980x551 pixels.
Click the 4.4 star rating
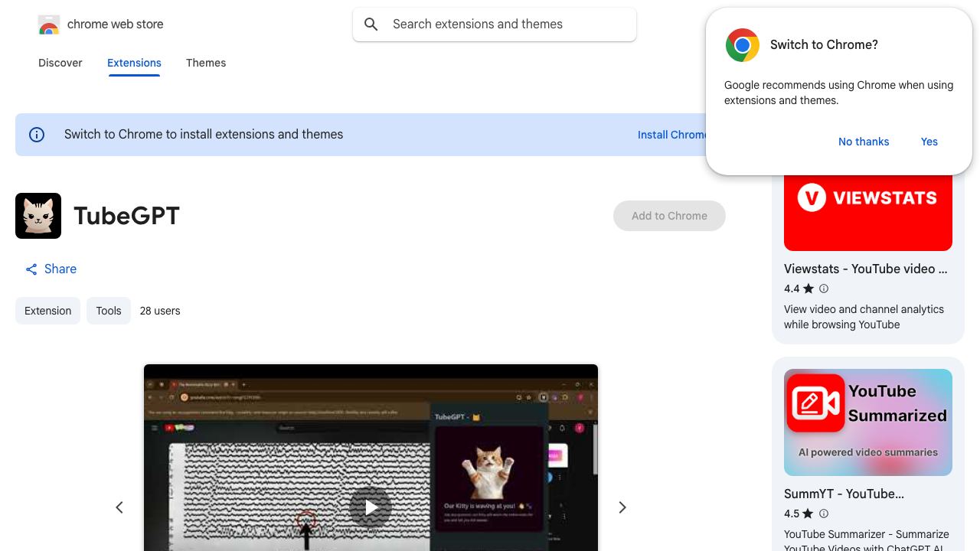click(x=799, y=289)
